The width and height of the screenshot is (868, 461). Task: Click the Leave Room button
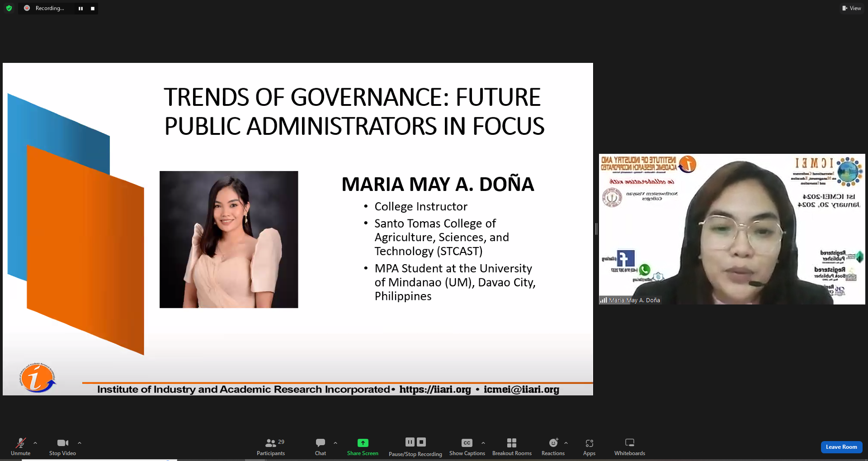(841, 447)
